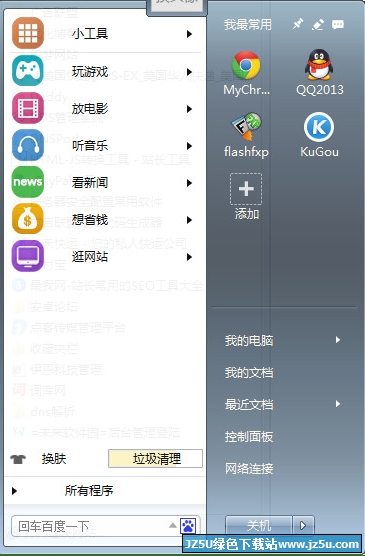This screenshot has height=556, width=365.
Task: Click the 我最常用 heading
Action: (248, 24)
